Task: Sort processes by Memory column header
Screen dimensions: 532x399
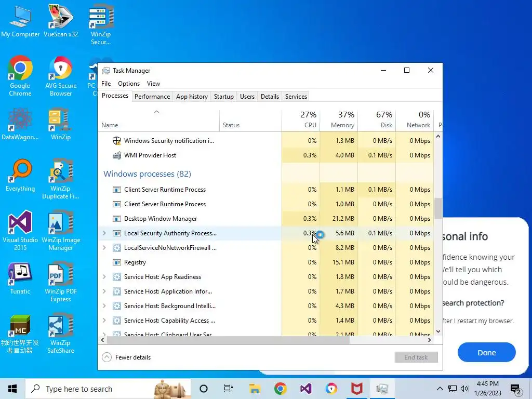Action: click(339, 120)
